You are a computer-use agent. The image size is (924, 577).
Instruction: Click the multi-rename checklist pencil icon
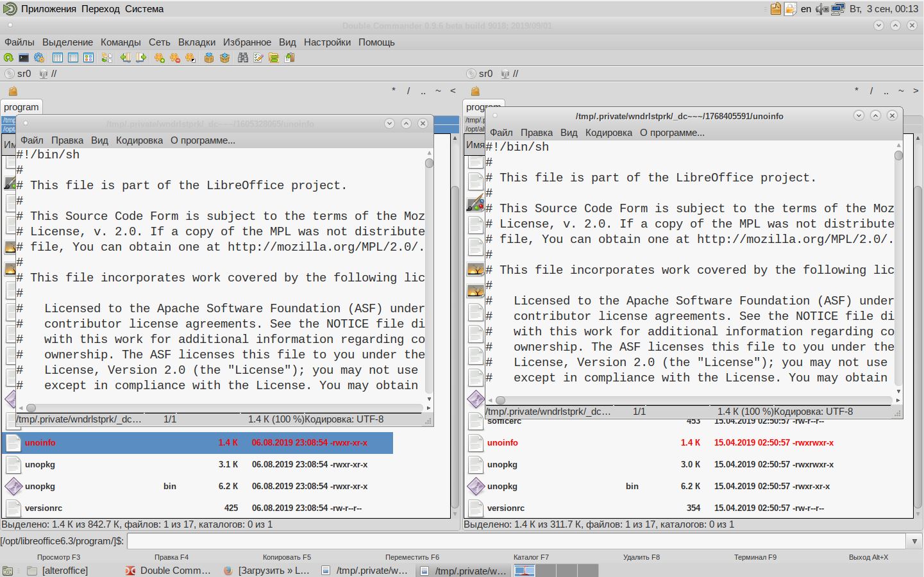tap(258, 58)
